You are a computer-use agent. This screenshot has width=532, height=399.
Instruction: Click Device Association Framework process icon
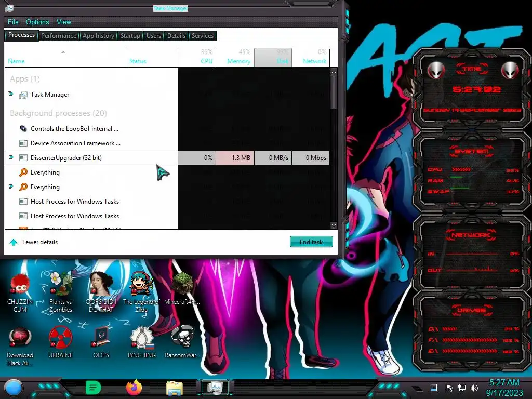[23, 143]
